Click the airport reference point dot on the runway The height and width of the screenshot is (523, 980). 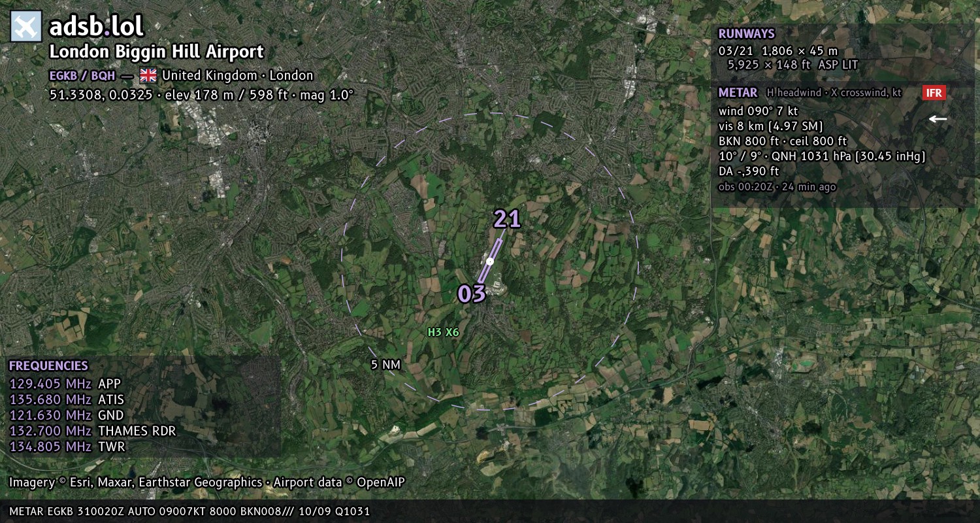tap(490, 261)
